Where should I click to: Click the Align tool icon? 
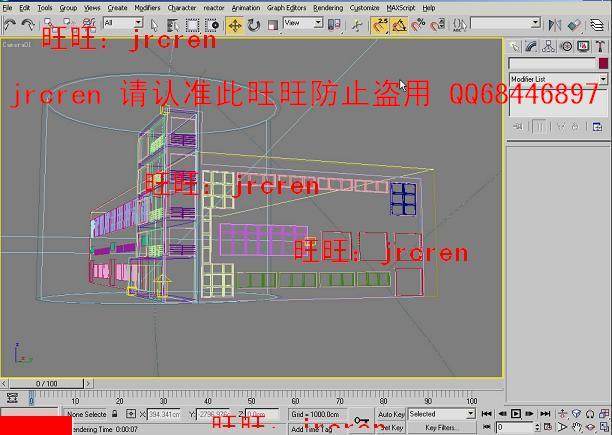point(574,25)
